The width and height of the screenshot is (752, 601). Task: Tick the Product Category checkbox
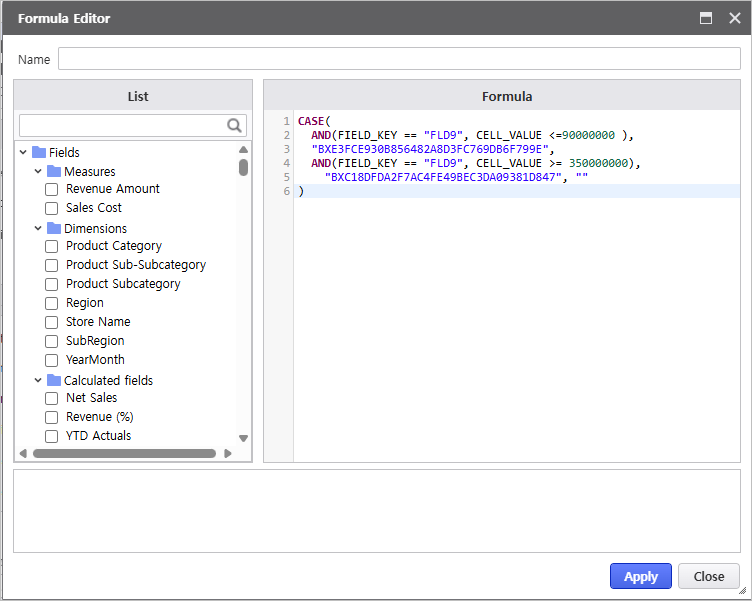(x=51, y=246)
